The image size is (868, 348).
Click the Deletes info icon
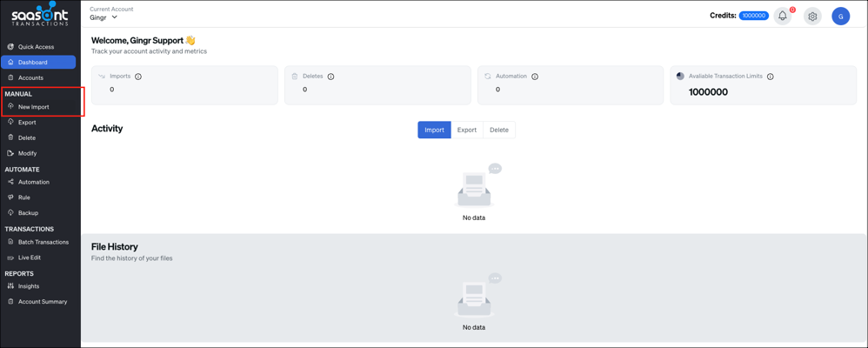coord(331,77)
